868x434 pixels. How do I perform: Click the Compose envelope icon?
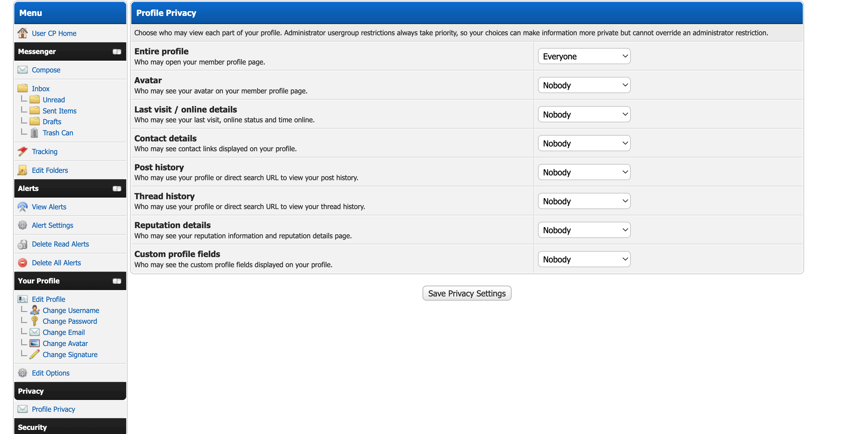pyautogui.click(x=23, y=70)
